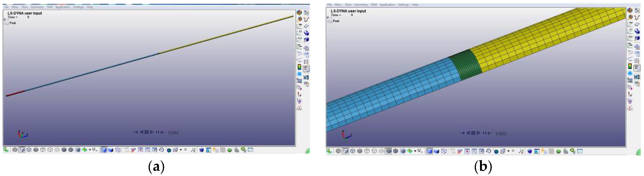Click the dotted grid icon in window (b) bottom toolbar
Image resolution: width=644 pixels, height=176 pixels.
tap(551, 151)
